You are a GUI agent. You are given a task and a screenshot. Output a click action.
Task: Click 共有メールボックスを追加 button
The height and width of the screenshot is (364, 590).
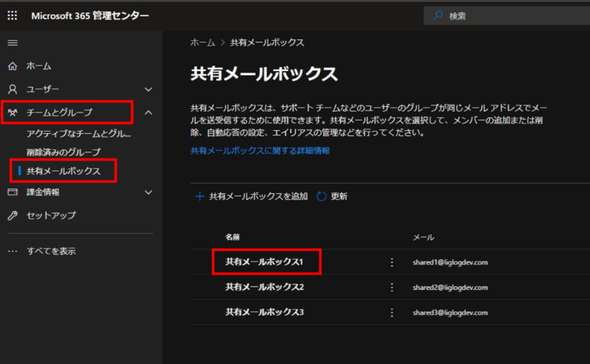pyautogui.click(x=251, y=196)
